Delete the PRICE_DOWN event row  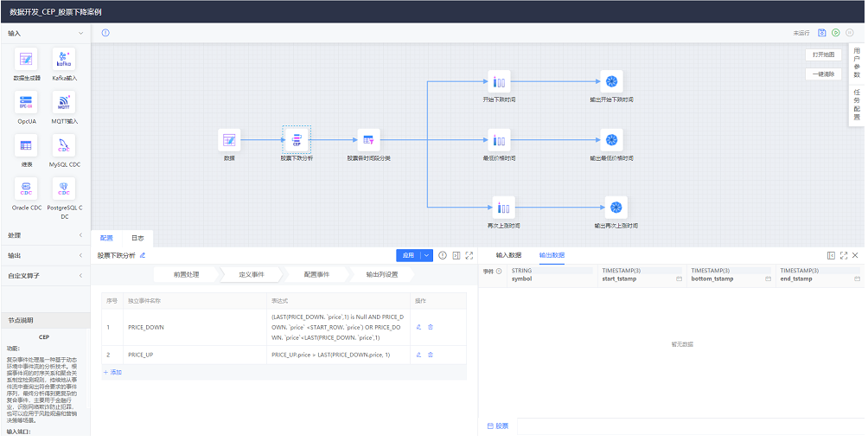(x=431, y=328)
